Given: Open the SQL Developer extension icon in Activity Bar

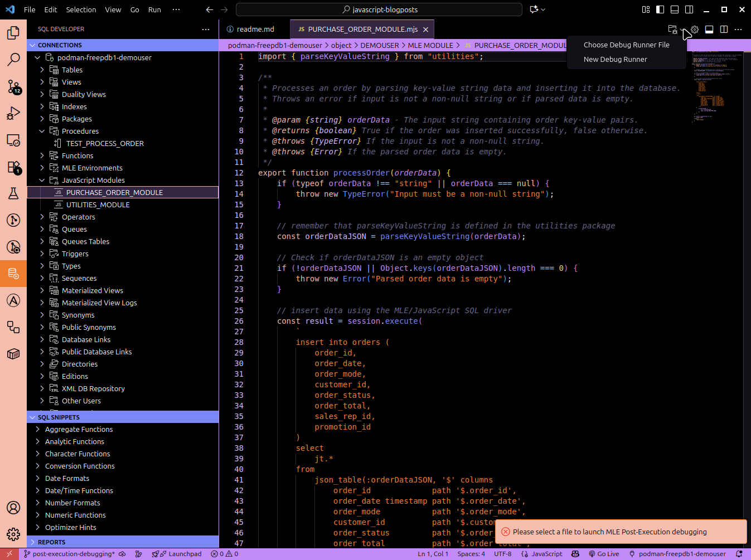Looking at the screenshot, I should (x=13, y=273).
